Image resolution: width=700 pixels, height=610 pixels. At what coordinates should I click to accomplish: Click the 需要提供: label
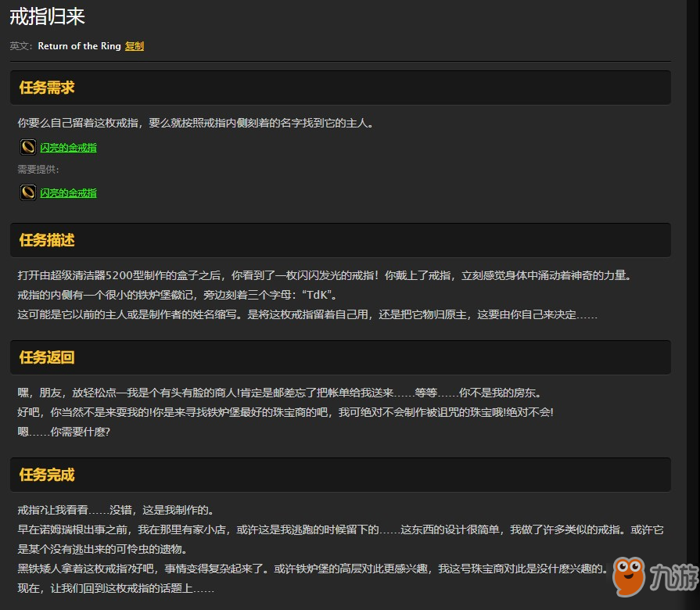(38, 170)
